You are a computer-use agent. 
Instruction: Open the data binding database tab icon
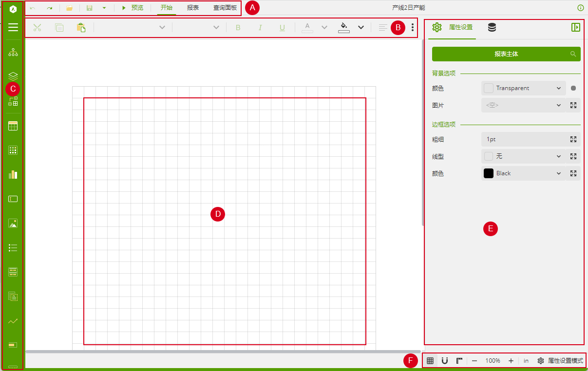492,28
